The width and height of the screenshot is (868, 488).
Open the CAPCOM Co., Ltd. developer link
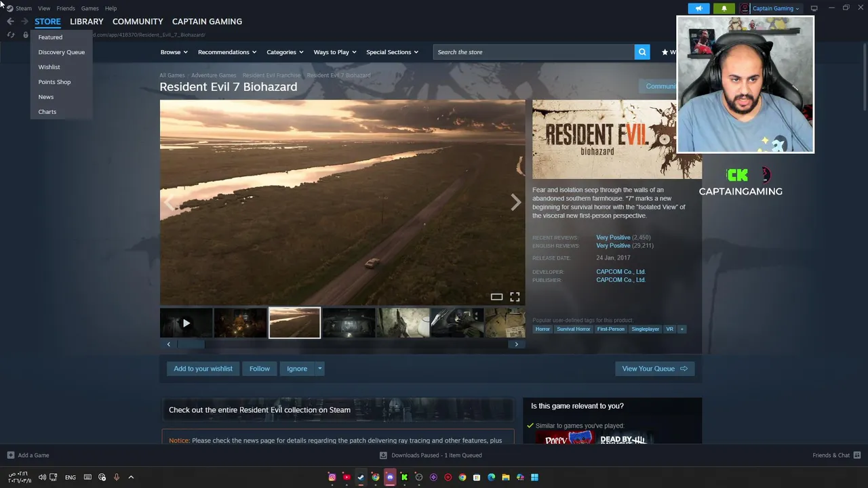(x=620, y=272)
